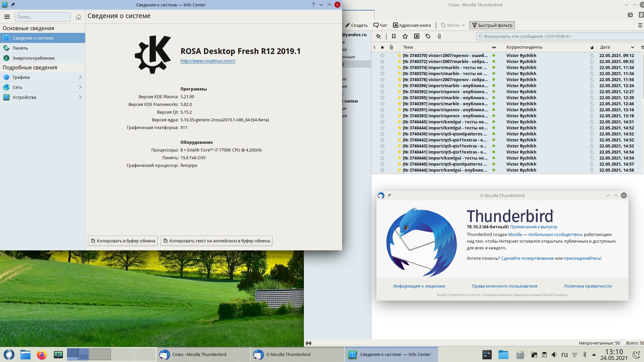Filter tagged messages with tag icon
Viewport: 644px width, 362px height.
click(x=428, y=36)
